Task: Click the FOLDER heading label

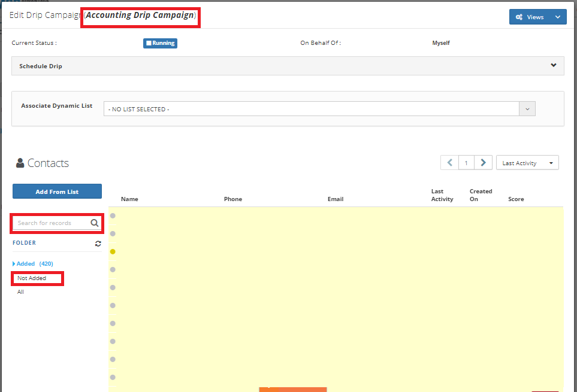Action: (x=25, y=243)
